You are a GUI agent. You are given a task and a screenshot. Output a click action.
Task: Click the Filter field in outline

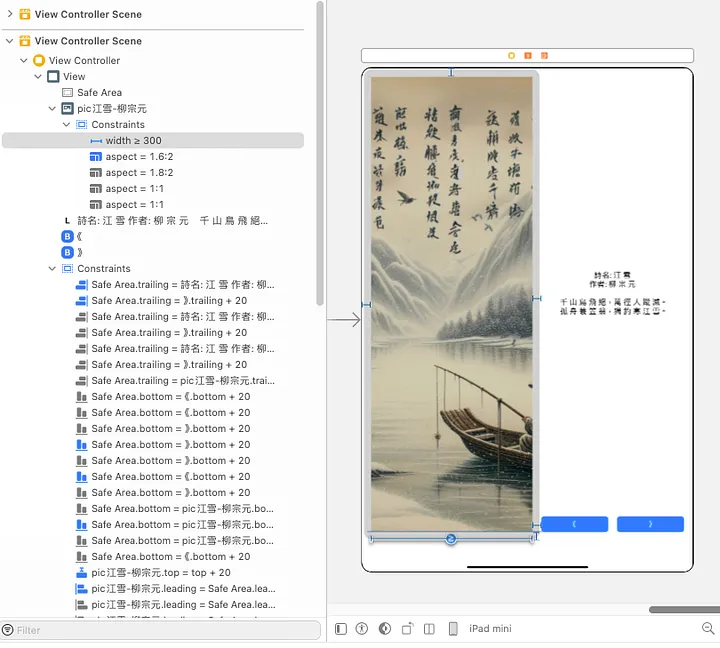tap(161, 630)
